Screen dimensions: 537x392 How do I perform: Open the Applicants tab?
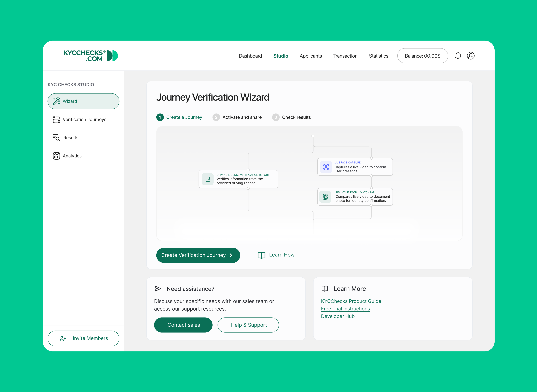[x=311, y=56]
